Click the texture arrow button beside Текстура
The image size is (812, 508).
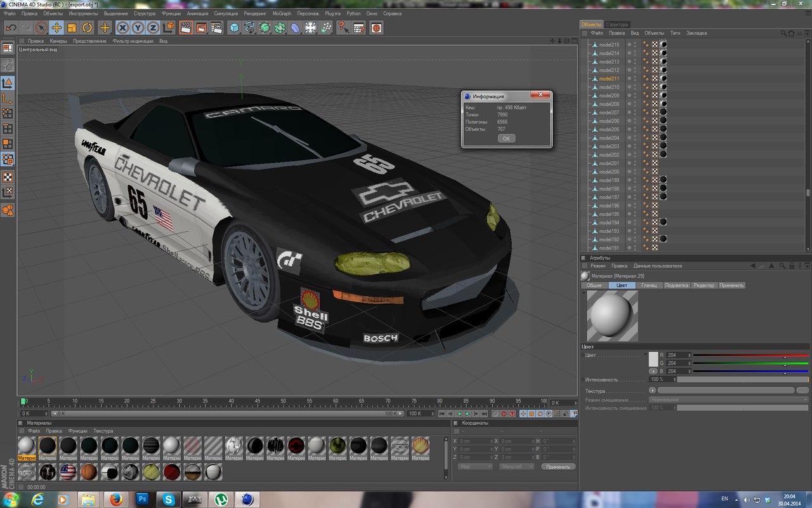[x=653, y=390]
